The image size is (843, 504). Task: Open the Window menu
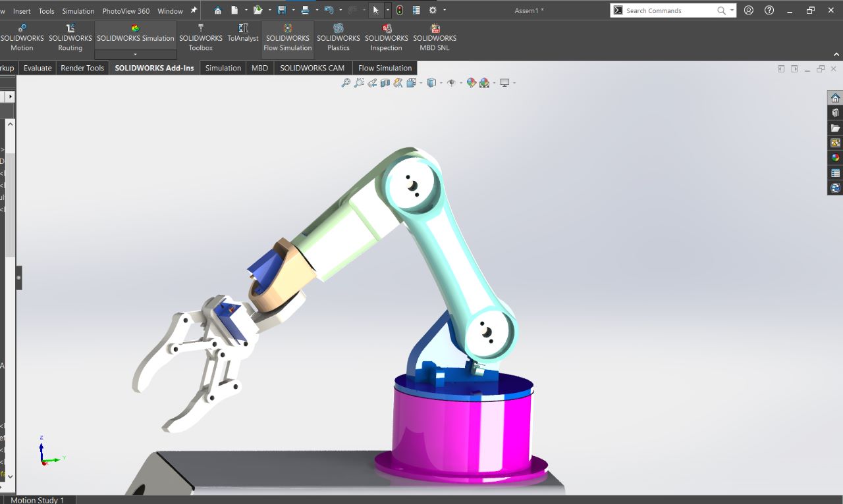point(171,11)
